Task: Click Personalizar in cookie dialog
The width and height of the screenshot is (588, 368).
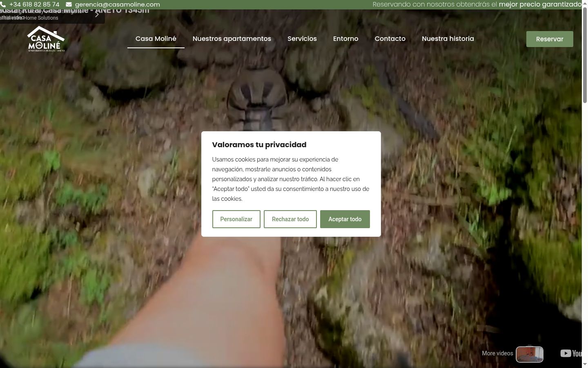Action: coord(236,219)
